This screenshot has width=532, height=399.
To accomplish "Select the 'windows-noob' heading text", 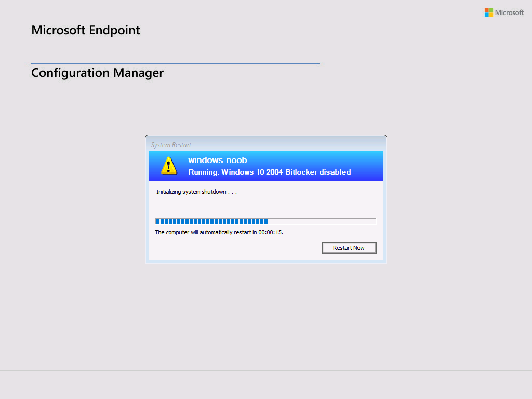I will [x=218, y=160].
